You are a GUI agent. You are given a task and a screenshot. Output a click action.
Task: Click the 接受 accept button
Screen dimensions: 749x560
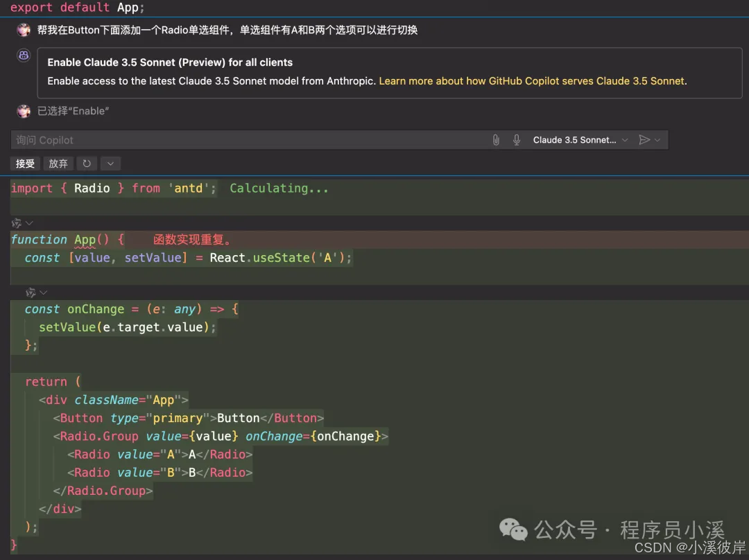(x=25, y=164)
